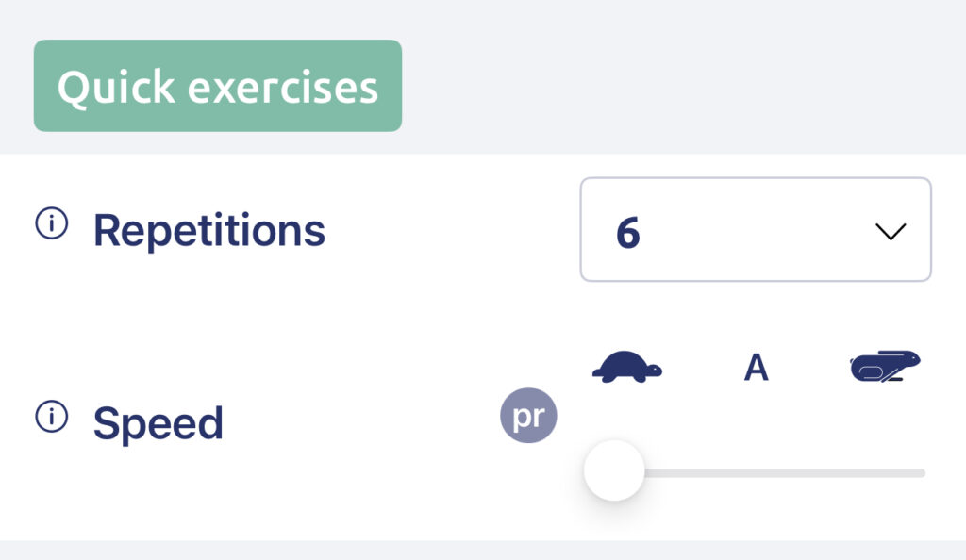Set speed slider to its far right end

(922, 472)
